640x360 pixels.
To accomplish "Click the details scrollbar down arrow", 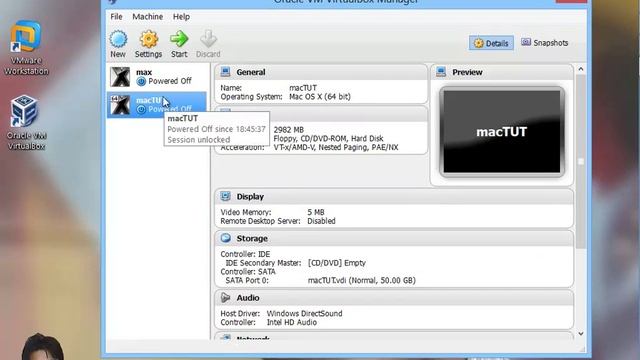I will point(581,334).
